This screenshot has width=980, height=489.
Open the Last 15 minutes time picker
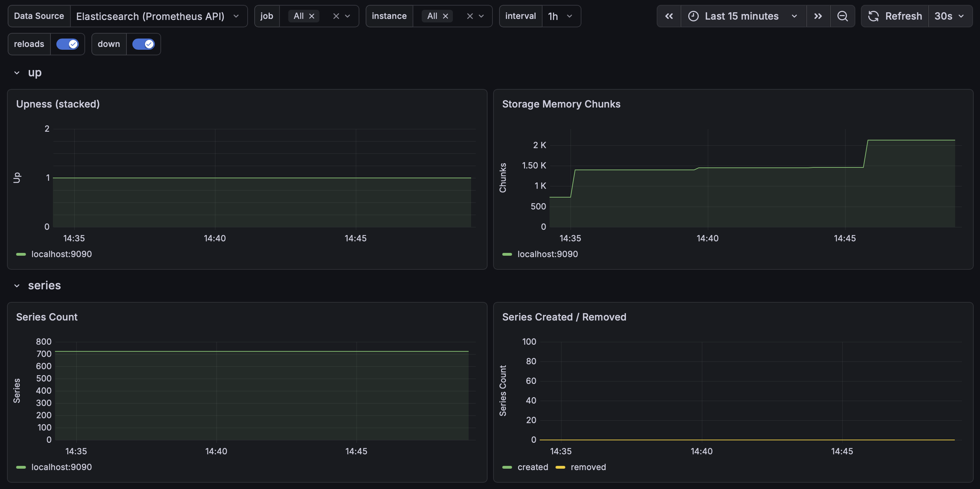743,16
